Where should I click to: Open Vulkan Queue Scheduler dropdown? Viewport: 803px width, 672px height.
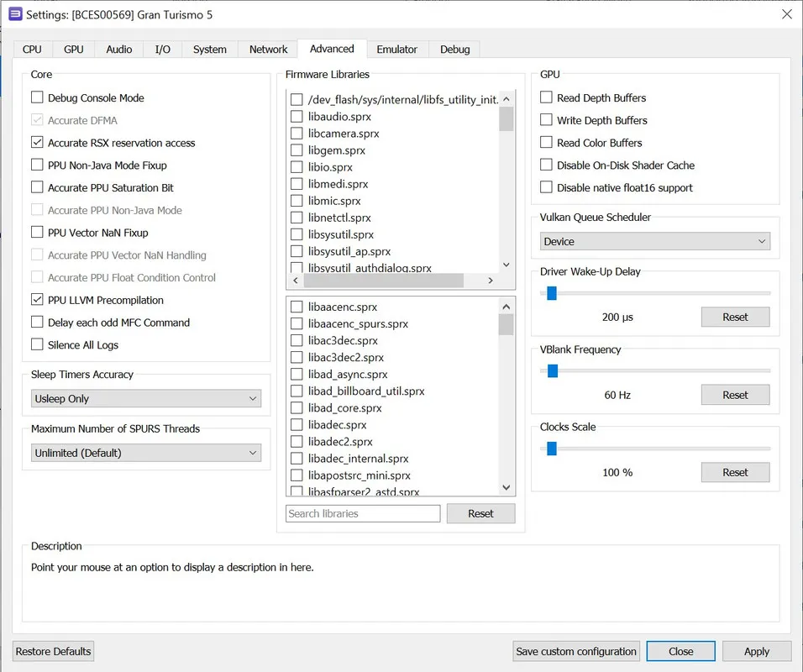655,241
